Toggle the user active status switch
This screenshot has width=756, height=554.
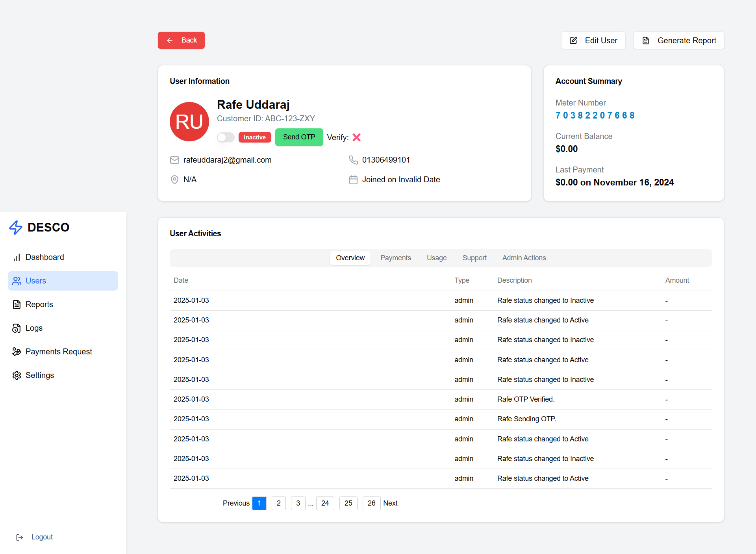pos(226,137)
